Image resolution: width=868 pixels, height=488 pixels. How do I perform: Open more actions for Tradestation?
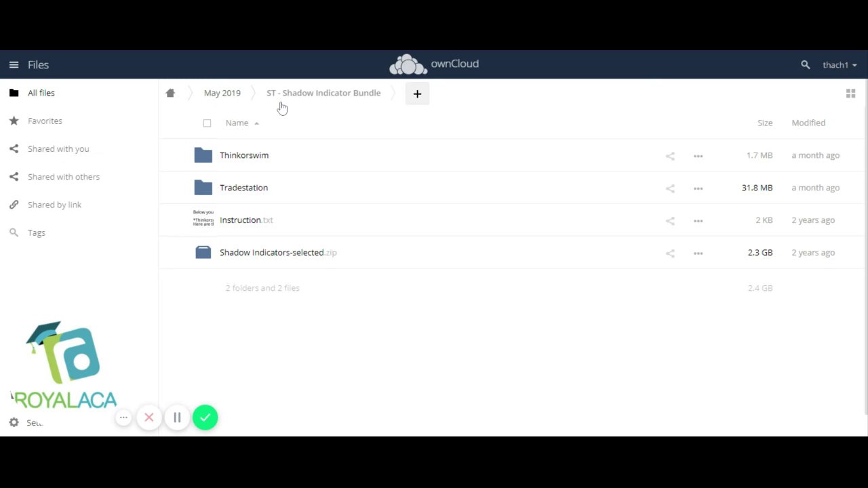tap(698, 188)
